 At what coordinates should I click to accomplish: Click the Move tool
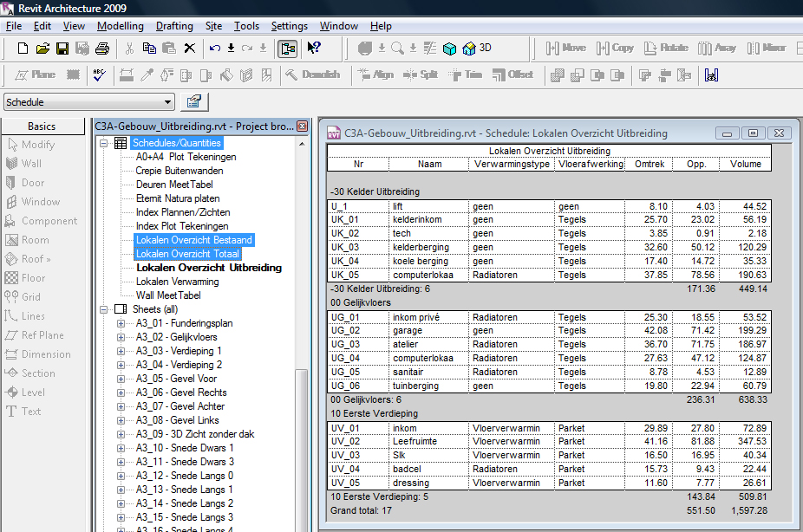coord(566,48)
